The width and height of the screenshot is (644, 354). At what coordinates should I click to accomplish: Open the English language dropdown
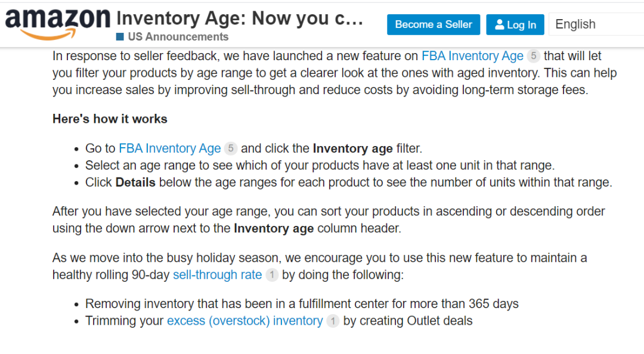(x=596, y=24)
